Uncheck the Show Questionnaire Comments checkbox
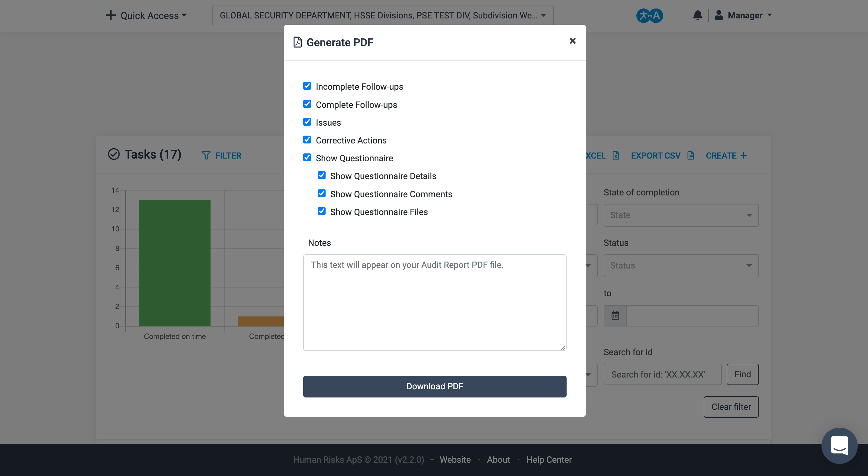 pos(321,193)
